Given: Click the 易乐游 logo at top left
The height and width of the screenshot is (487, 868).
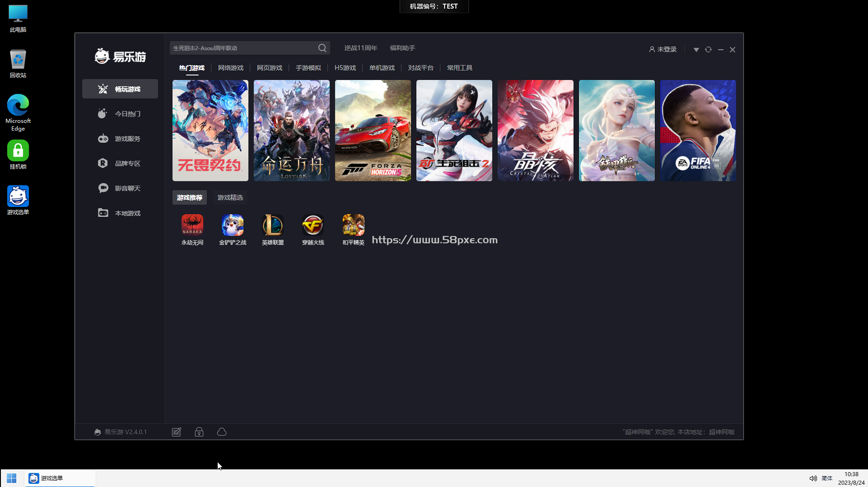Looking at the screenshot, I should click(120, 56).
